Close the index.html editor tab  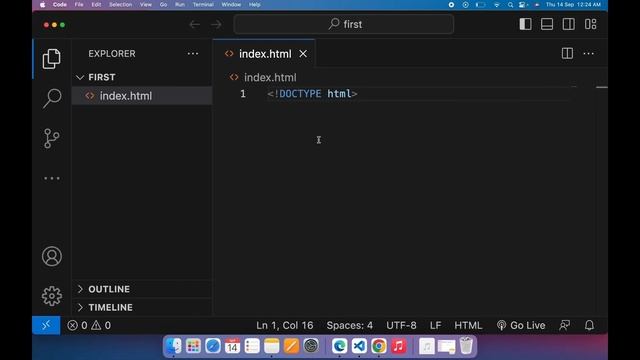point(303,54)
